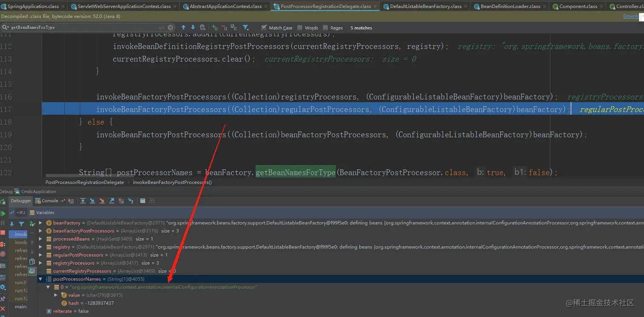The width and height of the screenshot is (644, 317).
Task: Go to next search occurrence arrow
Action: point(193,27)
